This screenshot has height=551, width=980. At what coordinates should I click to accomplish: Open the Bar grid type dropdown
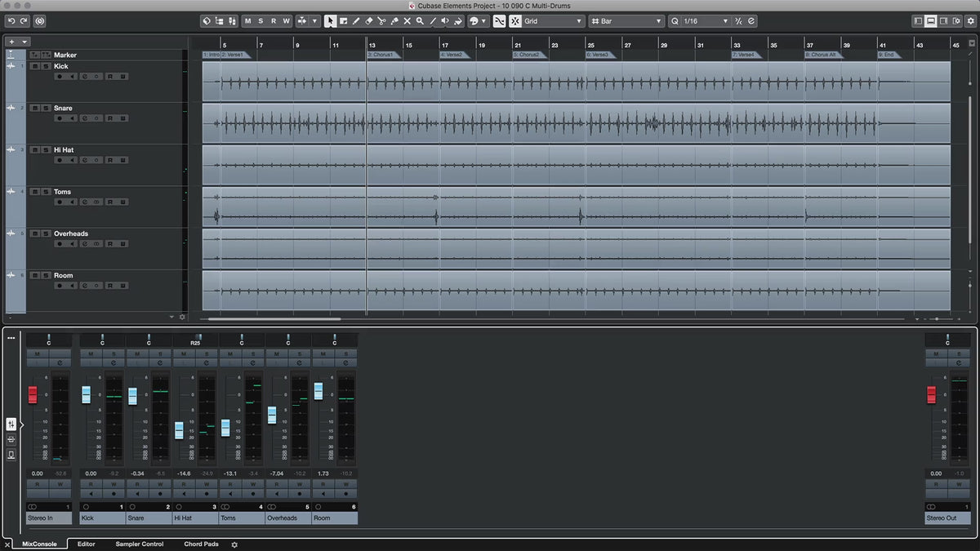click(x=626, y=21)
